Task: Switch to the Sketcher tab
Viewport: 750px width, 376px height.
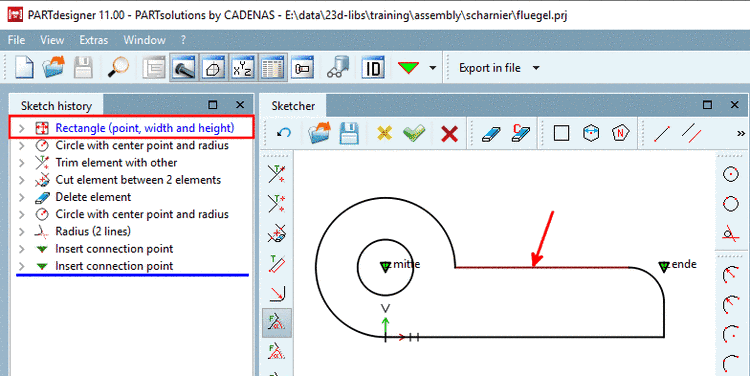Action: 293,106
